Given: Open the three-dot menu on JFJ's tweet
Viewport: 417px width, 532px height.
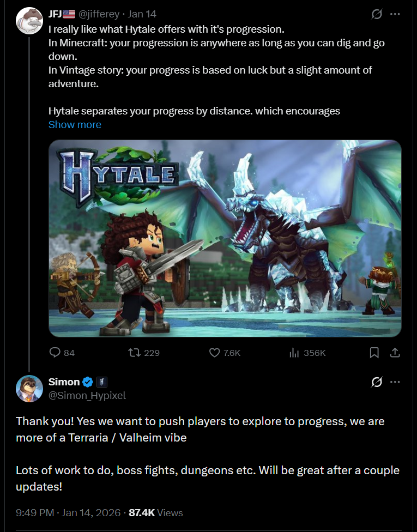Looking at the screenshot, I should [x=395, y=14].
